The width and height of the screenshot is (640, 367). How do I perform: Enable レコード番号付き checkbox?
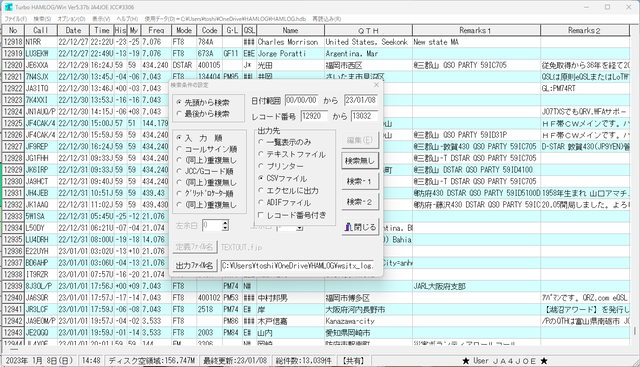click(x=292, y=215)
